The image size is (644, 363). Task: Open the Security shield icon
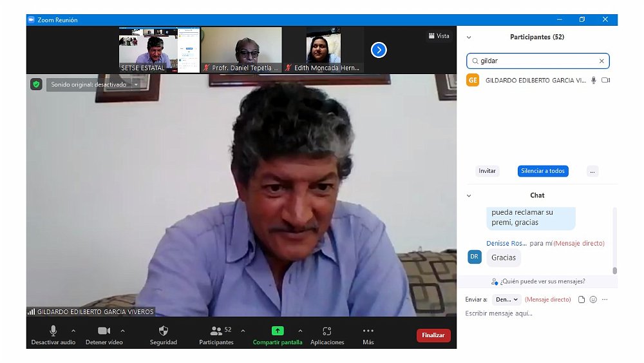[x=163, y=331]
